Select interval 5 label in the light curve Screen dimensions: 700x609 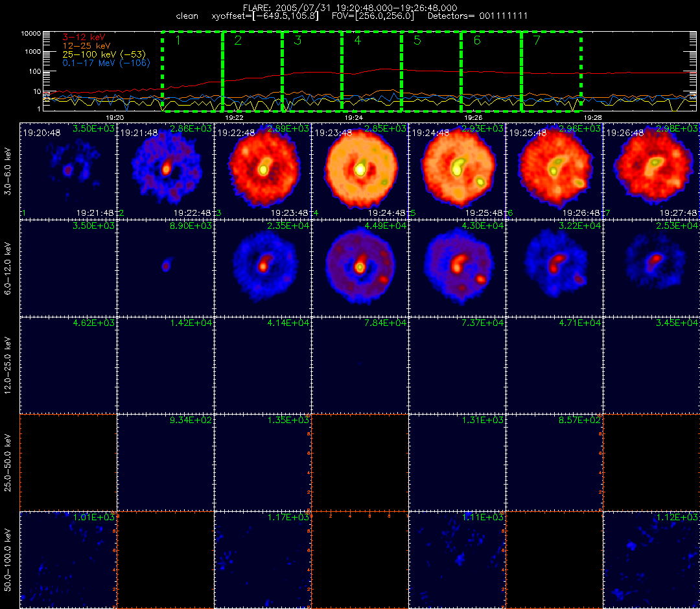pos(417,41)
